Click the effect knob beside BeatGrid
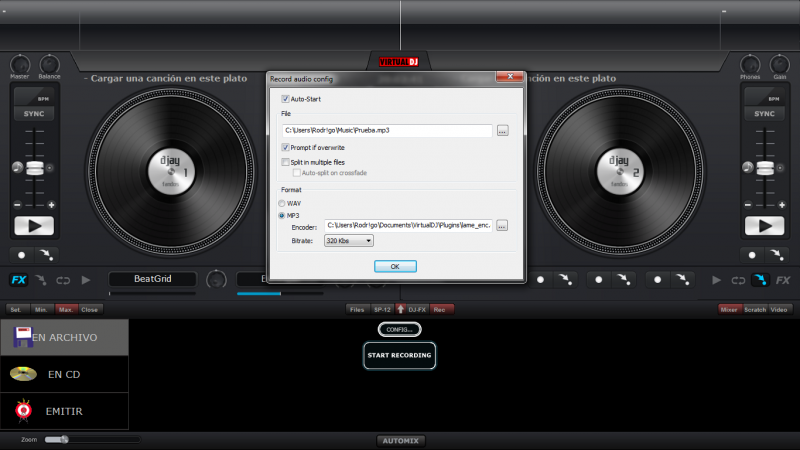Screen dimensions: 800x450 click(x=216, y=280)
